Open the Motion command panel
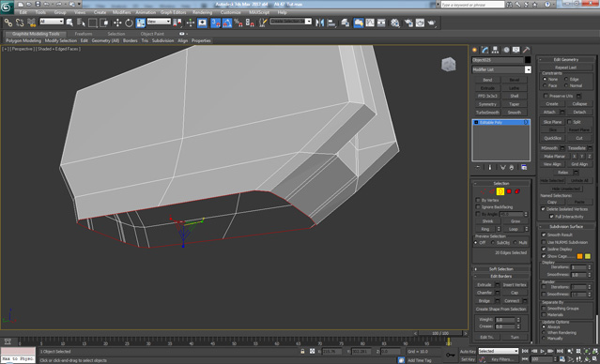The height and width of the screenshot is (364, 600). [x=506, y=50]
